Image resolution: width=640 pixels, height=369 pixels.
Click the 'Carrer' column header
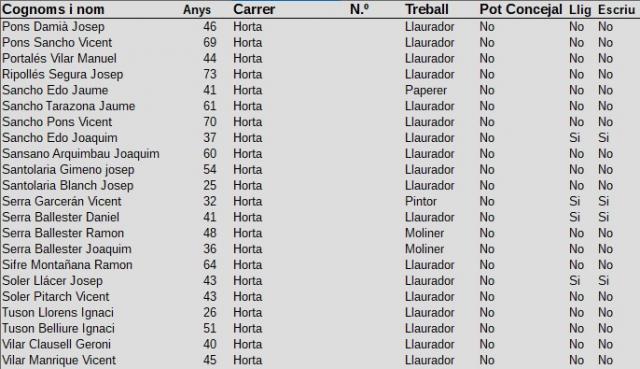tap(254, 9)
